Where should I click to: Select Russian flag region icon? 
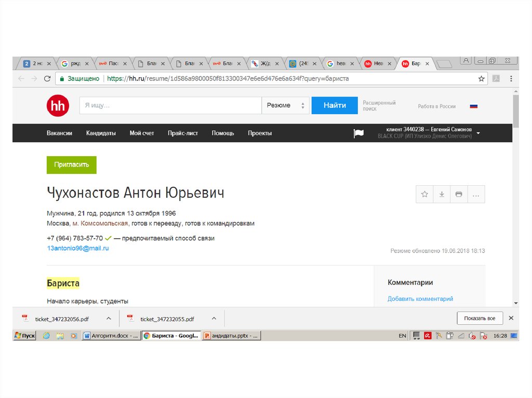473,106
